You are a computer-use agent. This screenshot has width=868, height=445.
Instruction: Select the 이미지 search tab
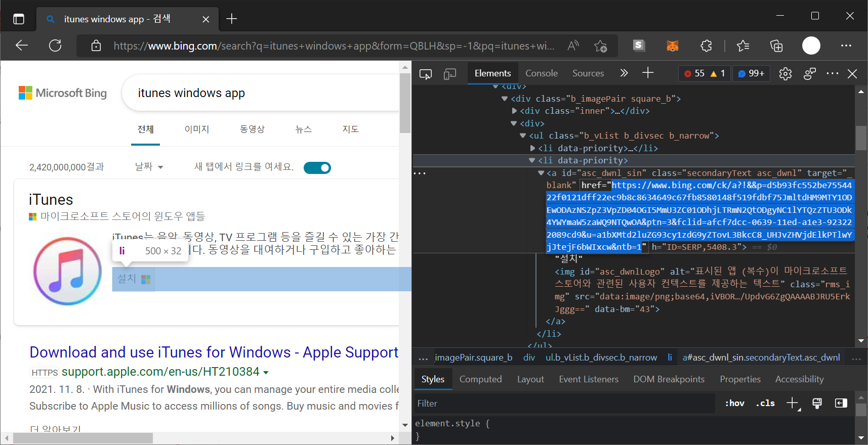[x=197, y=129]
